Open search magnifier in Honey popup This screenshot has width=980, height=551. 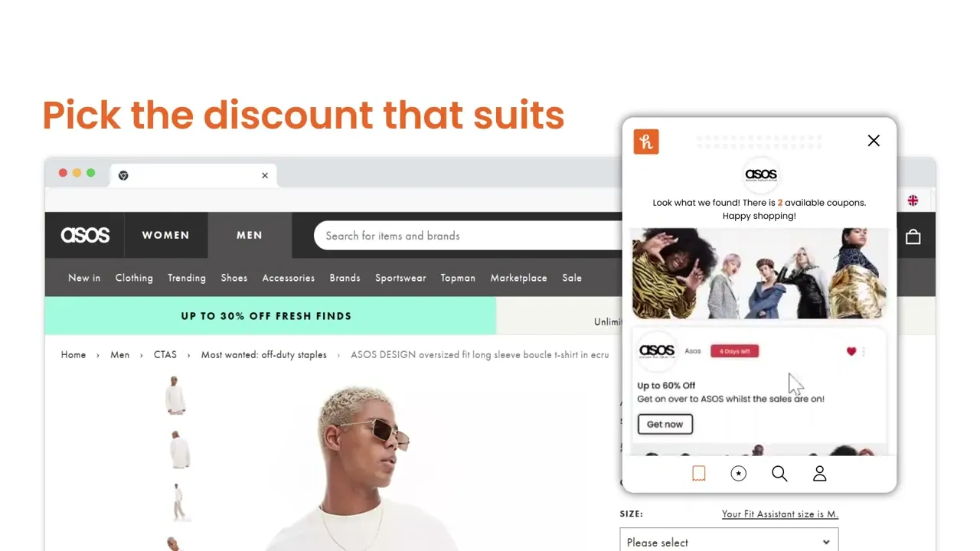tap(779, 474)
